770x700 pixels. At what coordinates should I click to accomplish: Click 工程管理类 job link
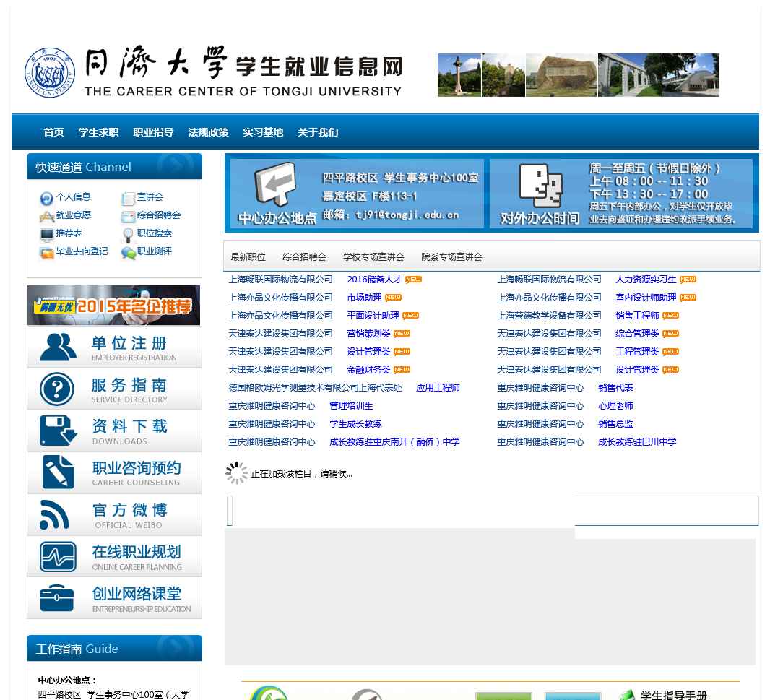point(637,352)
